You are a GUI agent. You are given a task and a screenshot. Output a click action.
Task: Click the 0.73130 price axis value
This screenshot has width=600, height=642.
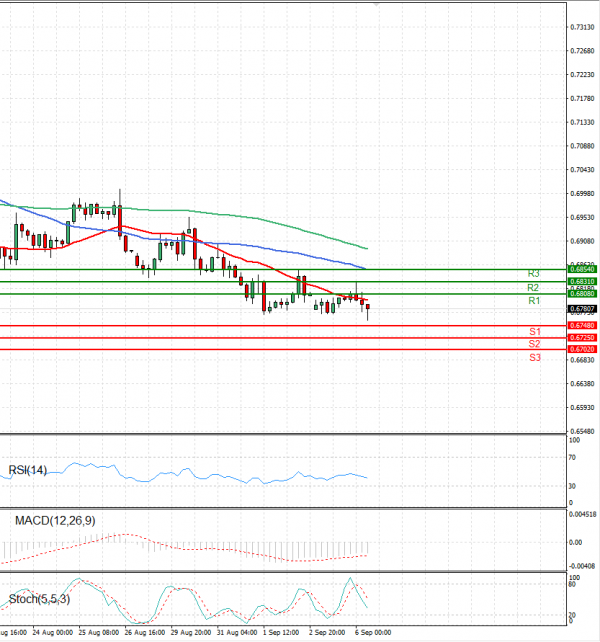582,27
